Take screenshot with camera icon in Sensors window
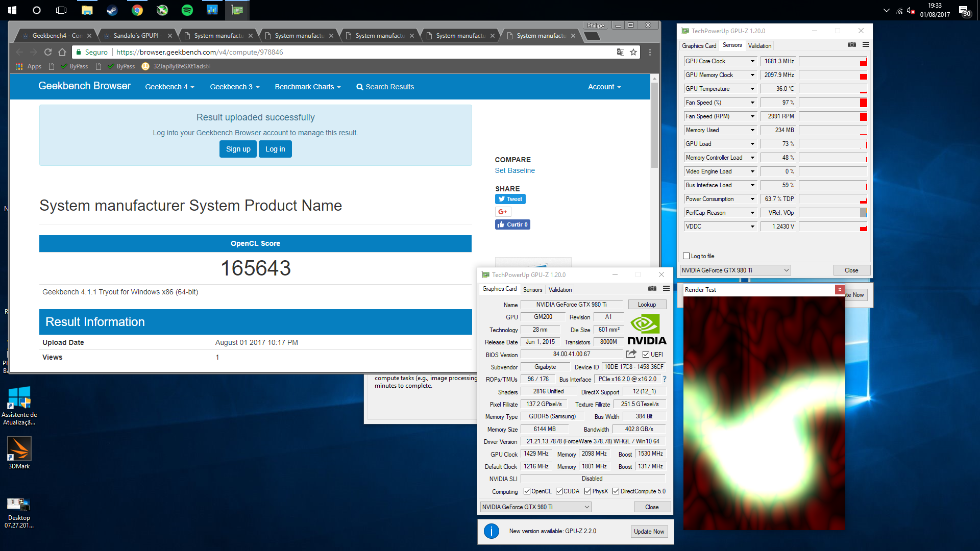Screen dimensions: 980x551 852,45
